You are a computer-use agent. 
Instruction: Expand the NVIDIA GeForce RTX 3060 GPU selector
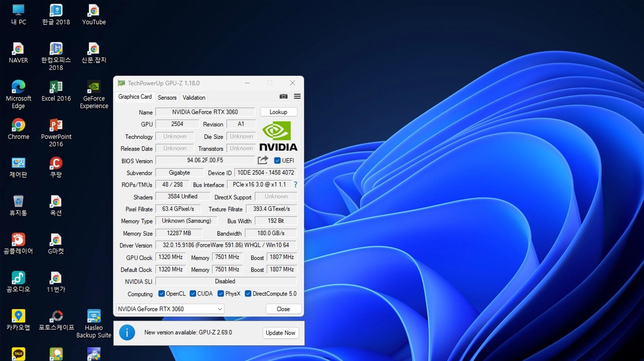tap(170, 309)
